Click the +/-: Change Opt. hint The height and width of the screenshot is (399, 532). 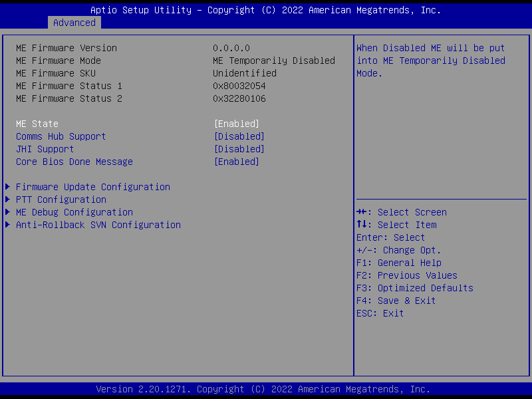click(x=398, y=251)
